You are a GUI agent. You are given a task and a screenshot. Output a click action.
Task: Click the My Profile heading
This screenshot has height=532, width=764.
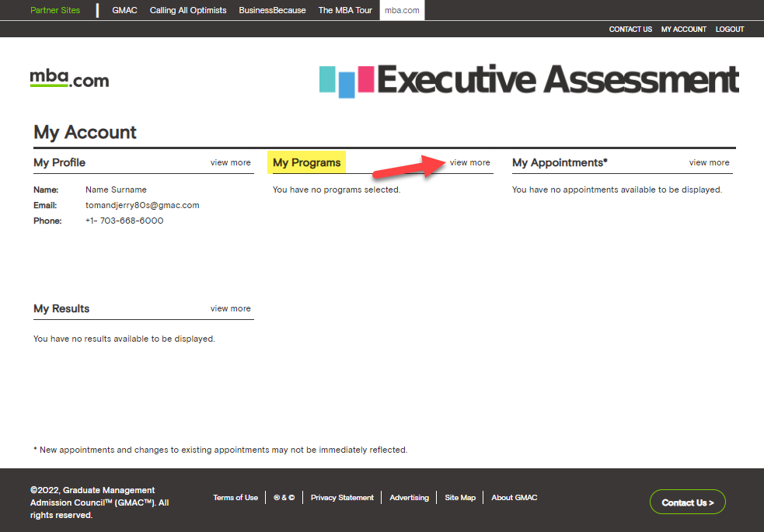59,162
